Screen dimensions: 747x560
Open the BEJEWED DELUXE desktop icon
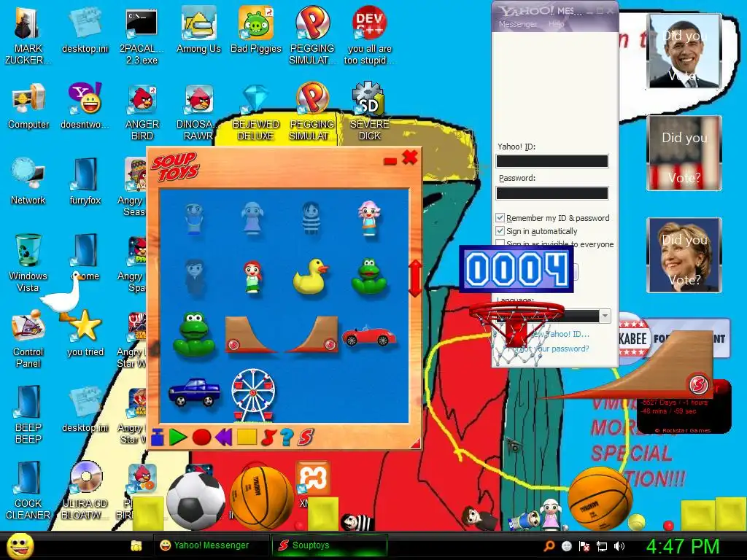tap(255, 113)
